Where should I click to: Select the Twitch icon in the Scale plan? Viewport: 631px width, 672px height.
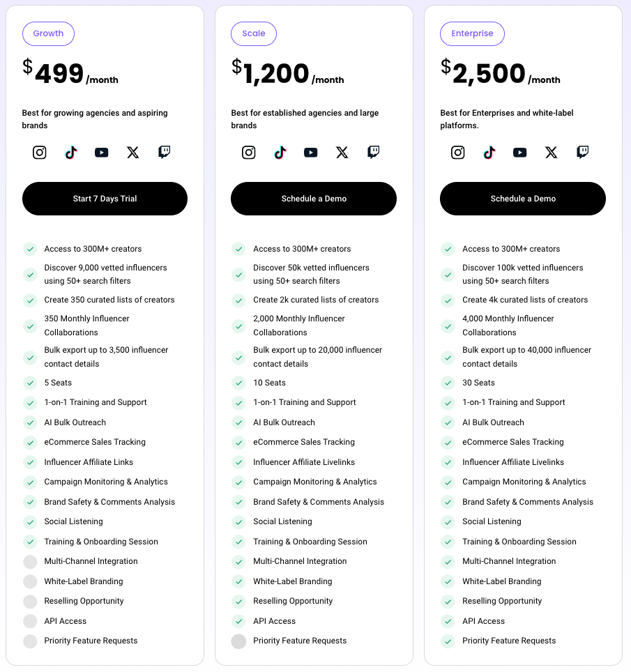pos(373,152)
